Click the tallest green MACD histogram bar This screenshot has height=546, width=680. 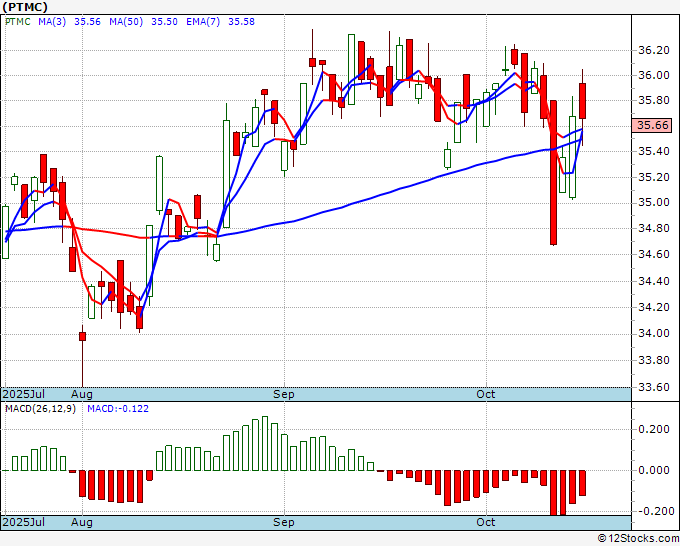(x=265, y=443)
